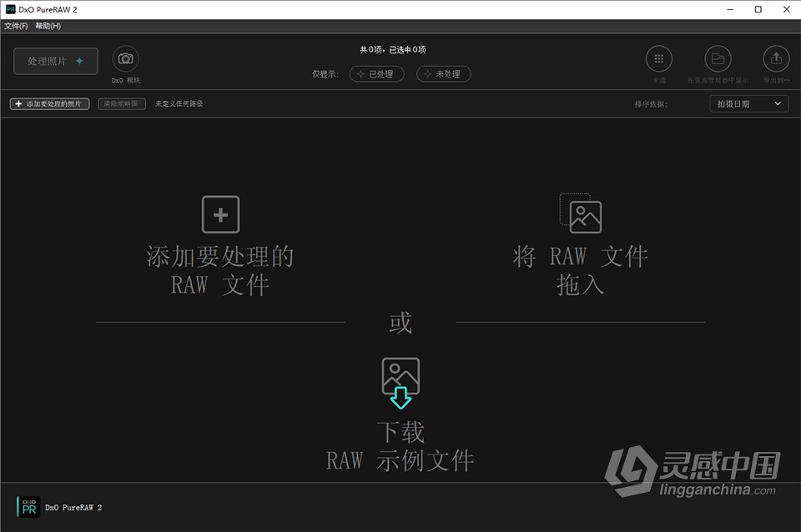Click the add RAW files plus icon
The image size is (801, 532).
pyautogui.click(x=220, y=214)
